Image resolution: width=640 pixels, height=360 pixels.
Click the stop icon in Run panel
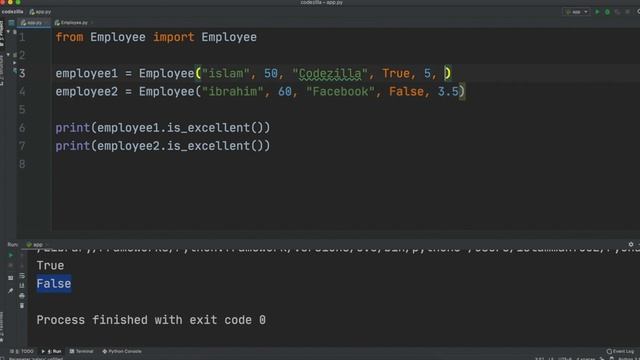[11, 266]
